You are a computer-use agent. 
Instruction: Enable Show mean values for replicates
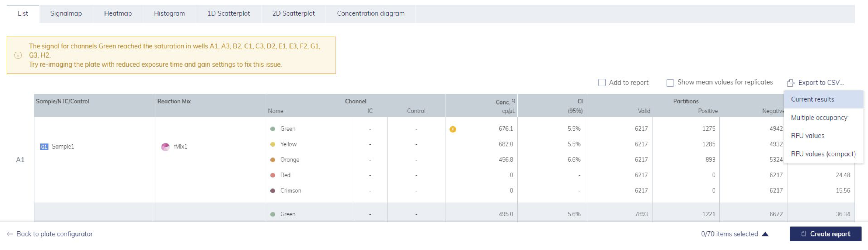(x=670, y=83)
